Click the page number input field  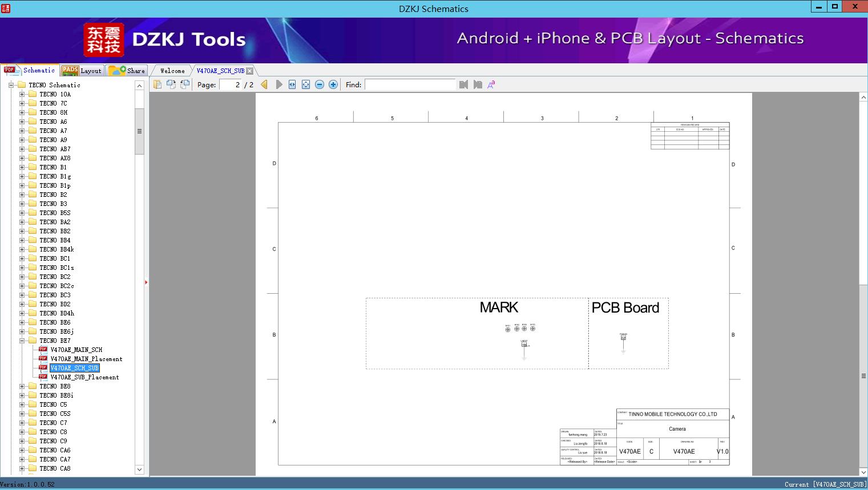pyautogui.click(x=231, y=84)
